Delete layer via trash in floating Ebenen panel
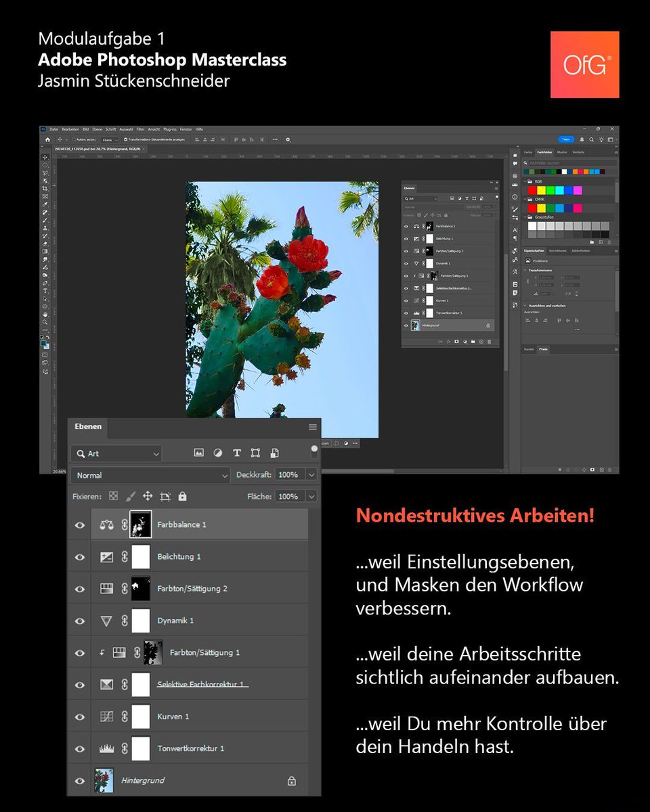The height and width of the screenshot is (812, 650). 489,342
